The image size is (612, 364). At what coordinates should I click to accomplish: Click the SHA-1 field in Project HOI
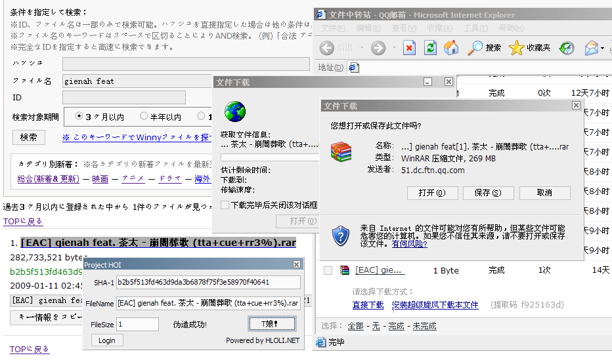pos(208,282)
